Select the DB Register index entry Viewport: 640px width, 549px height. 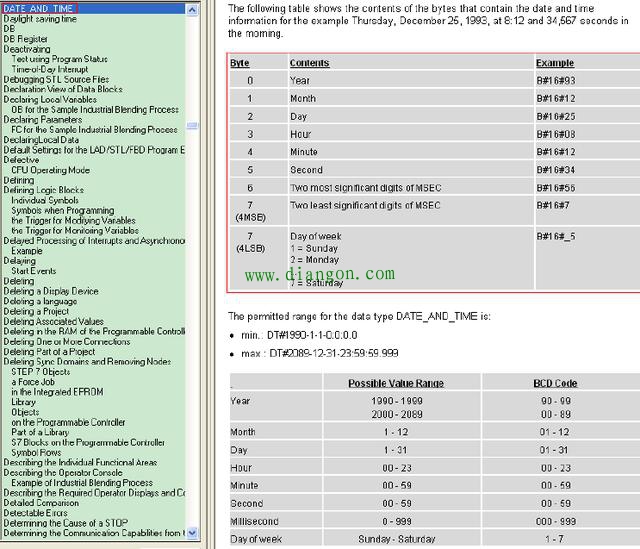[x=25, y=39]
